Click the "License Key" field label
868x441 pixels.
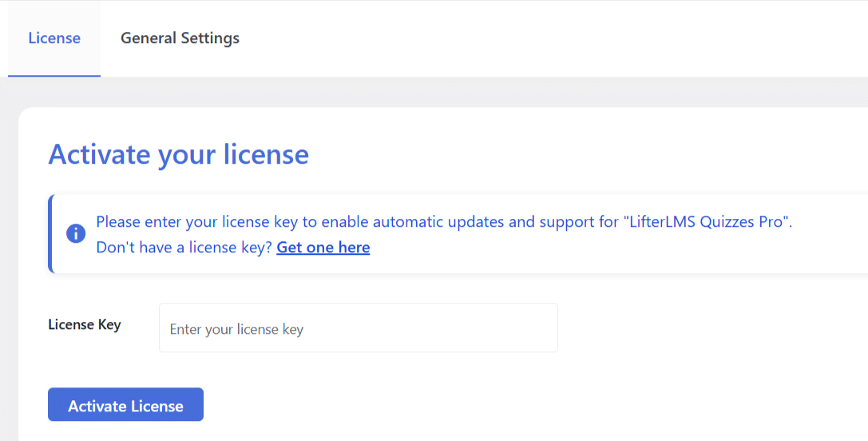pos(85,324)
